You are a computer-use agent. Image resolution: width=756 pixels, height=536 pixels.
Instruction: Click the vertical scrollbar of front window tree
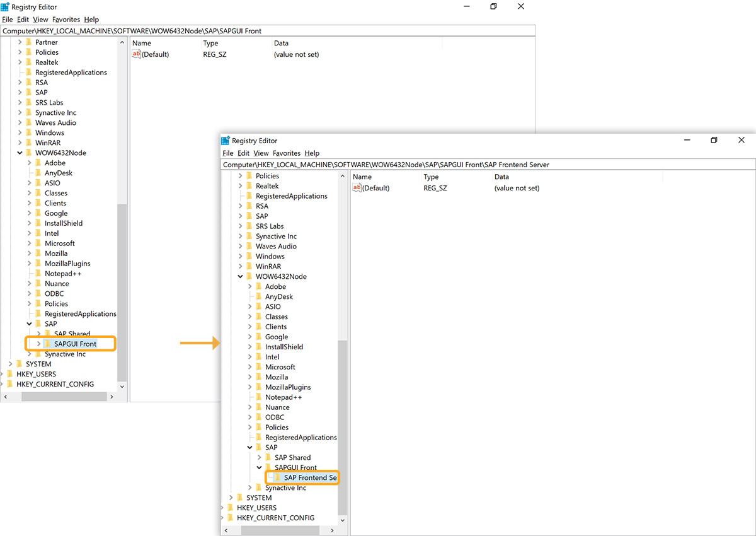tap(343, 427)
